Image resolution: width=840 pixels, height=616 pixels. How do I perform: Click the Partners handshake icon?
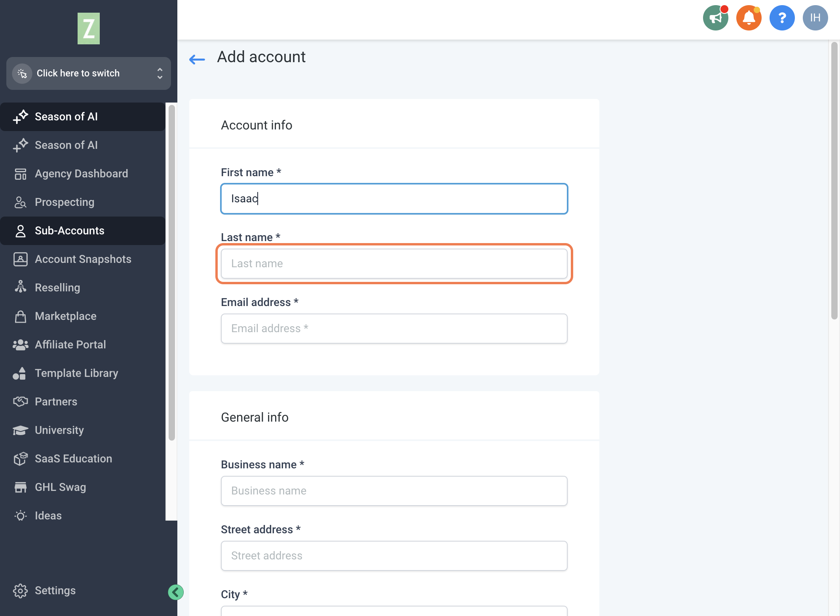[x=20, y=402]
